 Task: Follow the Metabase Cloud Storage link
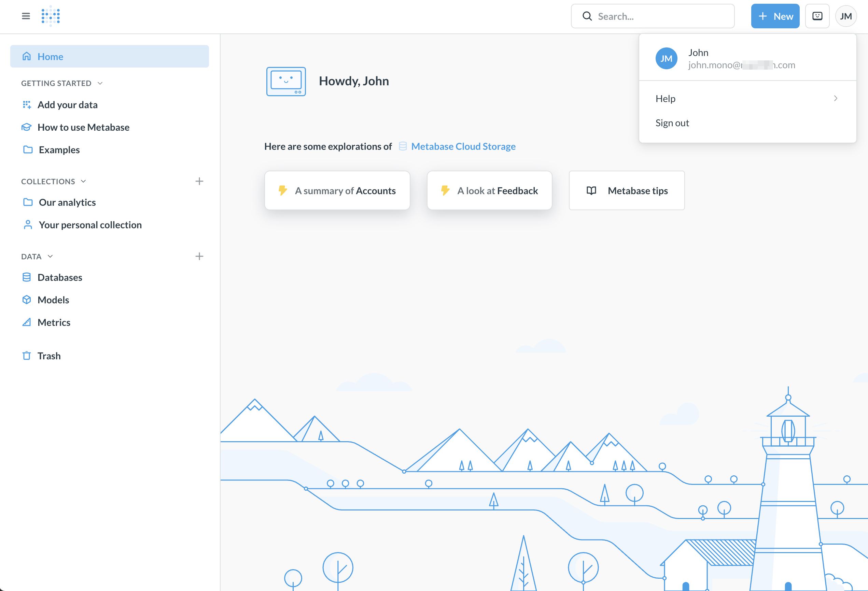[463, 146]
